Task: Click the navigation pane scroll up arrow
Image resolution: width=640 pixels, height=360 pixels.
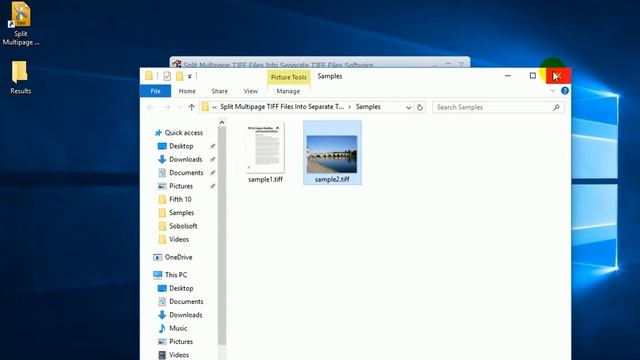Action: 222,122
